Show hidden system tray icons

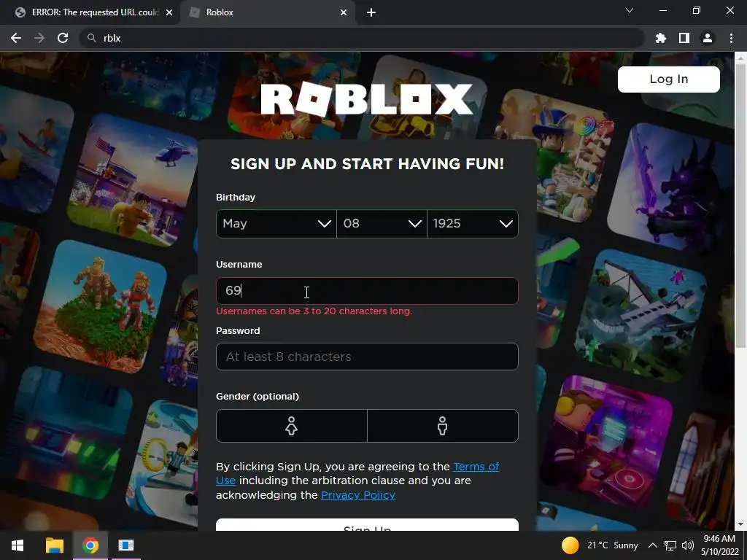[653, 545]
